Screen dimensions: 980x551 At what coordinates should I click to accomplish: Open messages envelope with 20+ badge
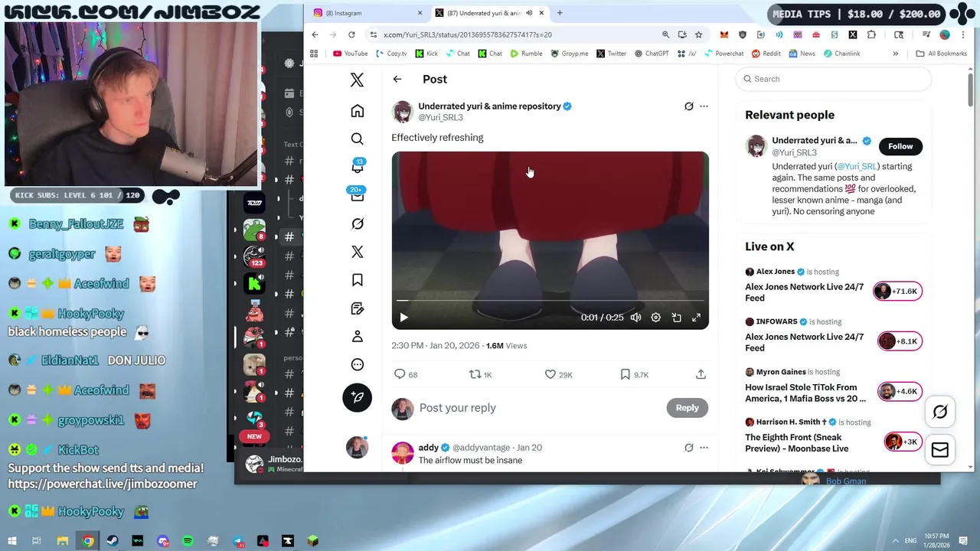tap(357, 195)
